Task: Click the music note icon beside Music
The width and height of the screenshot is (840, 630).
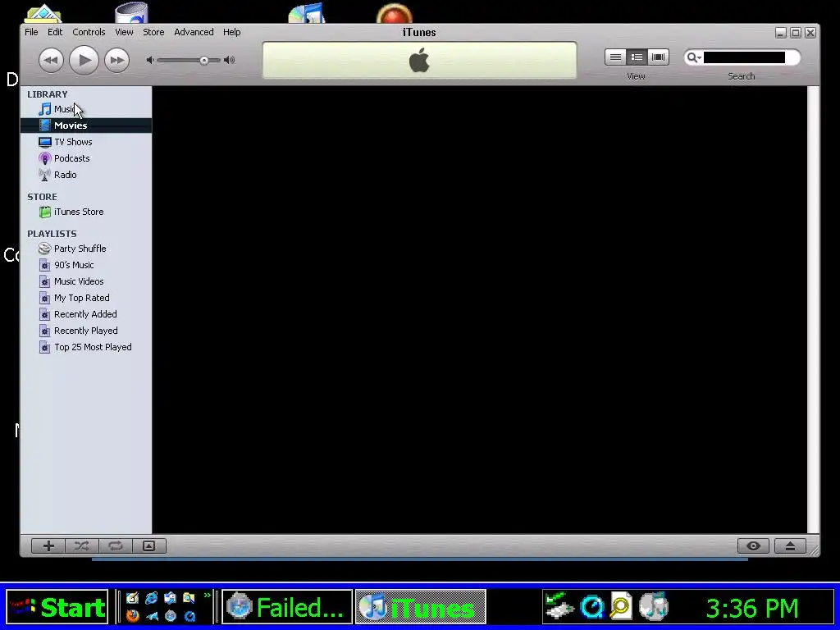Action: coord(45,109)
